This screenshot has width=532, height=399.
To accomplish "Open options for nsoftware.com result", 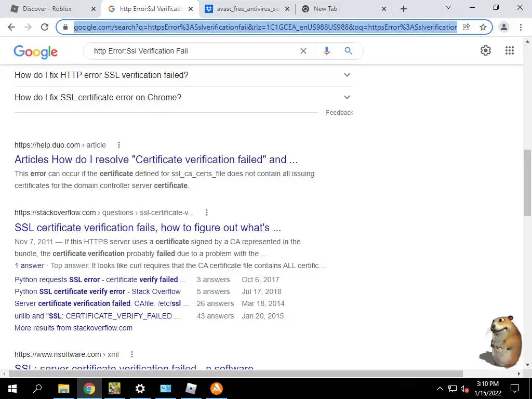I will (x=132, y=354).
